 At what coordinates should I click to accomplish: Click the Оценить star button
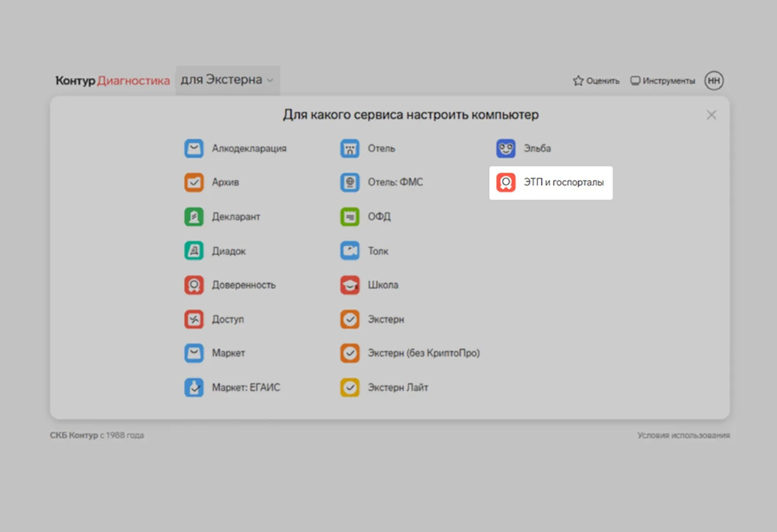[x=596, y=81]
